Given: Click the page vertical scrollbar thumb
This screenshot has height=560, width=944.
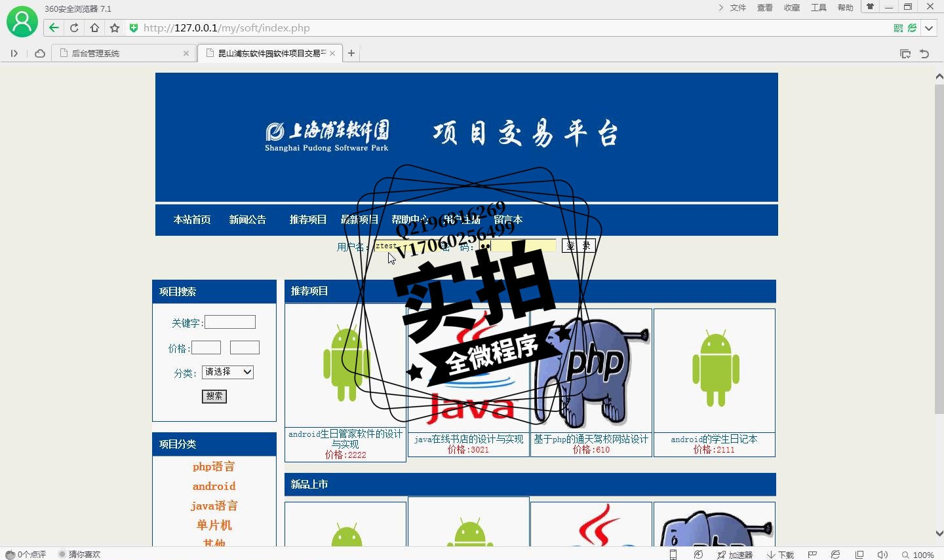Looking at the screenshot, I should pyautogui.click(x=939, y=249).
